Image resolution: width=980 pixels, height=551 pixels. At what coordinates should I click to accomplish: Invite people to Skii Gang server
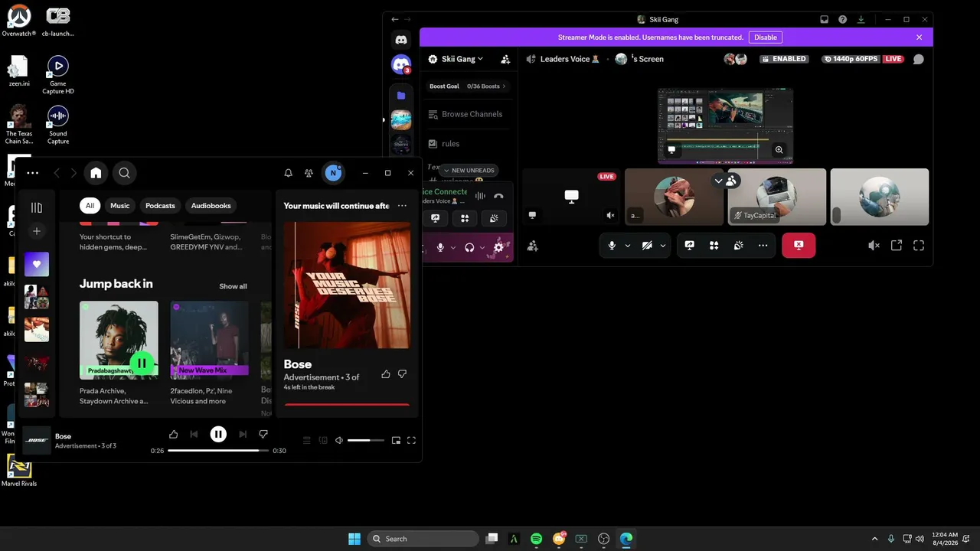point(505,59)
